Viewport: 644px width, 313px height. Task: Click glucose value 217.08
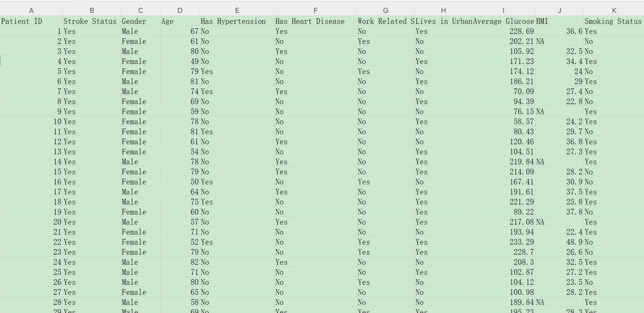[x=504, y=222]
